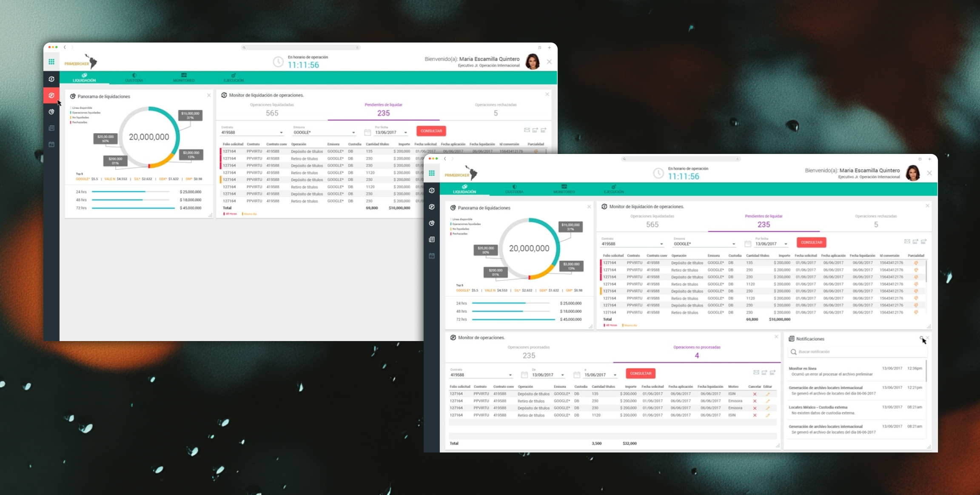Click the email icon in Monitor de operaciones panel
Screen dimensions: 980x495
756,373
